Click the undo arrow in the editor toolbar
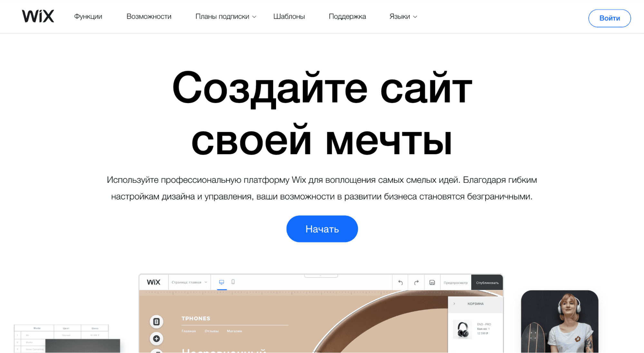 (400, 283)
